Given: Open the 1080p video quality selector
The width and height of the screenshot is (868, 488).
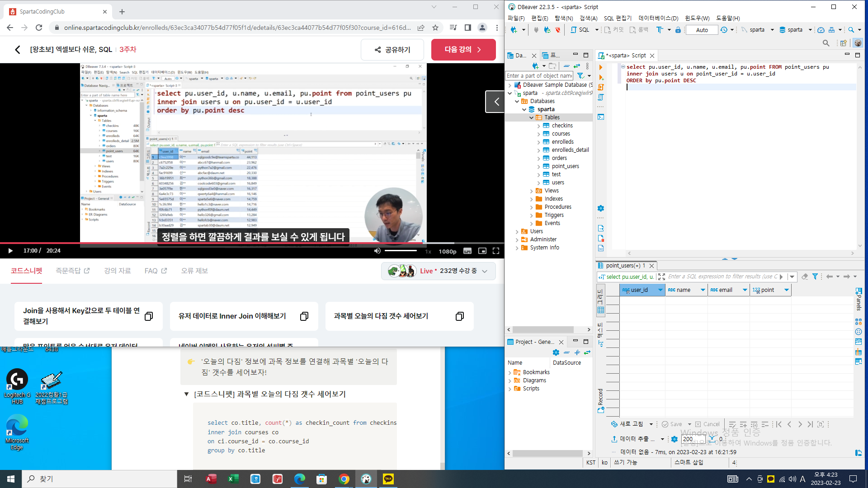Looking at the screenshot, I should 447,251.
